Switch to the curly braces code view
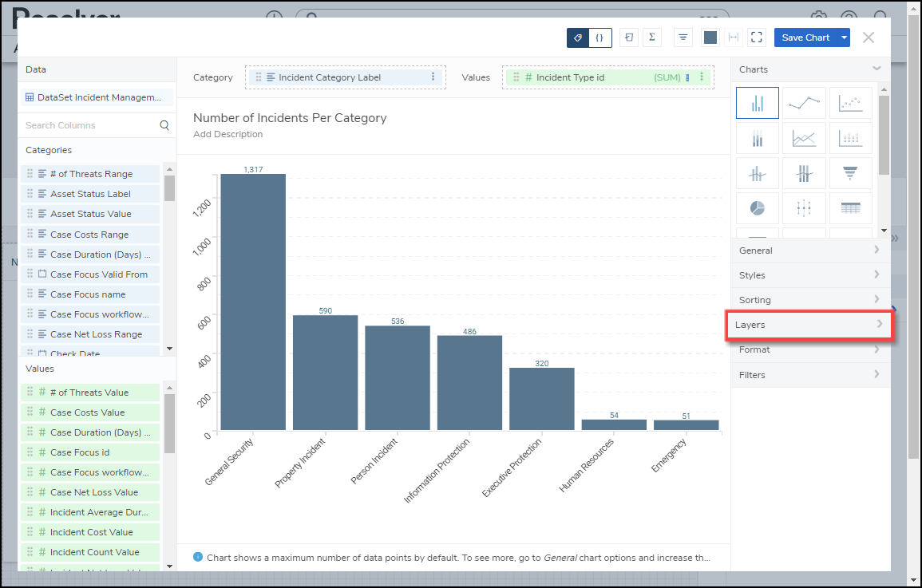The width and height of the screenshot is (922, 588). 599,37
